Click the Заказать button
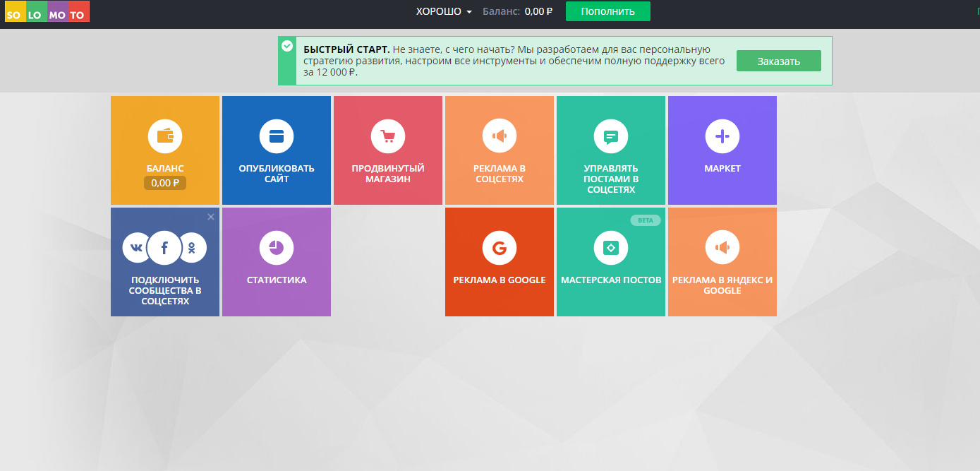This screenshot has width=980, height=471. tap(779, 61)
